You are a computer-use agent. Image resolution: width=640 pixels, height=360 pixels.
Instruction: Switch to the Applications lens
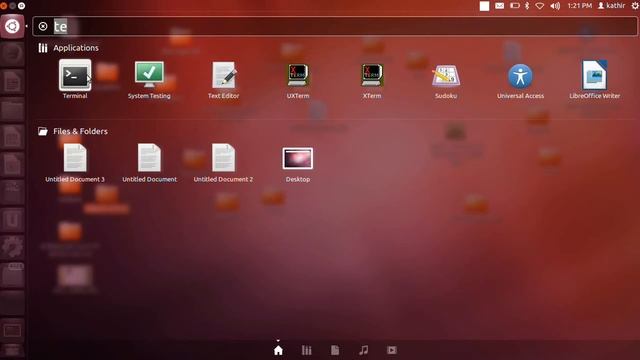click(x=307, y=350)
